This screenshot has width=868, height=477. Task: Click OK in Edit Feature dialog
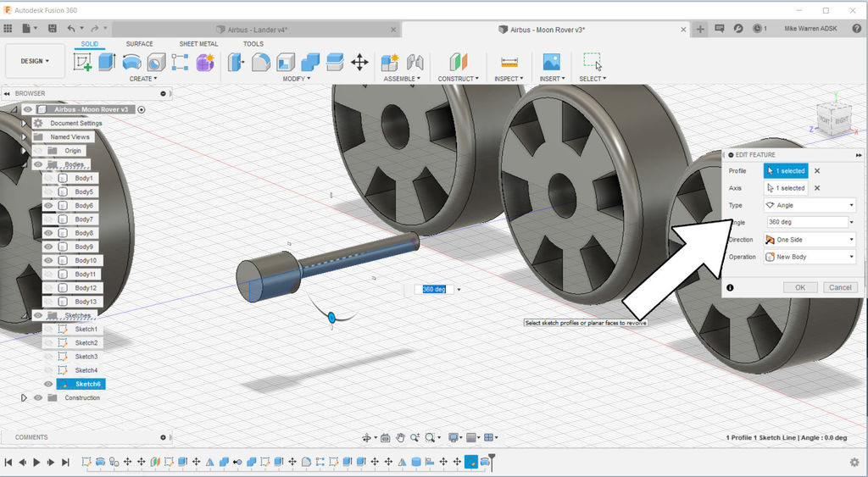point(800,288)
